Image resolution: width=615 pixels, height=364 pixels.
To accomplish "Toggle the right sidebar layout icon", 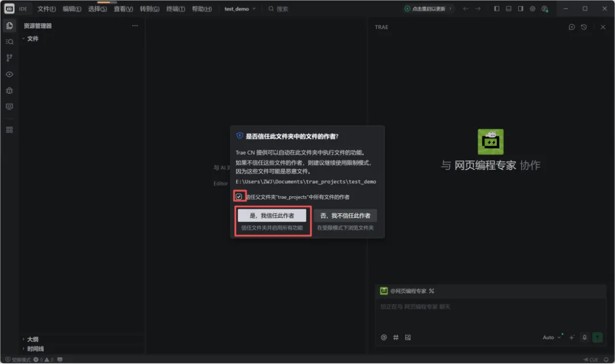I will pyautogui.click(x=521, y=9).
